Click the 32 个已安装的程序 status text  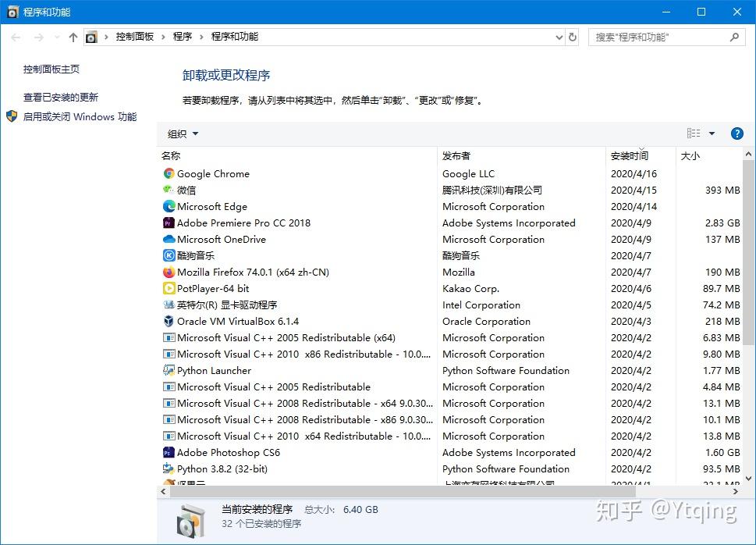[261, 524]
